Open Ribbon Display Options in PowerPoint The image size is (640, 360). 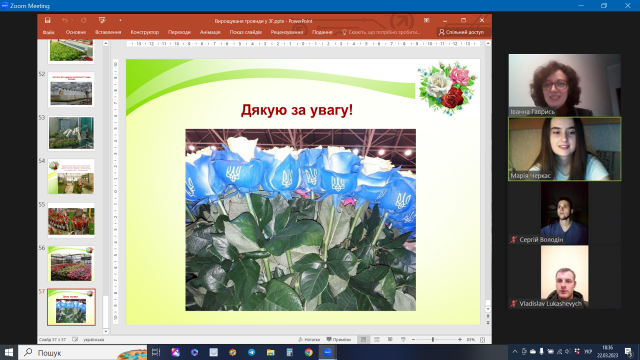click(x=427, y=20)
